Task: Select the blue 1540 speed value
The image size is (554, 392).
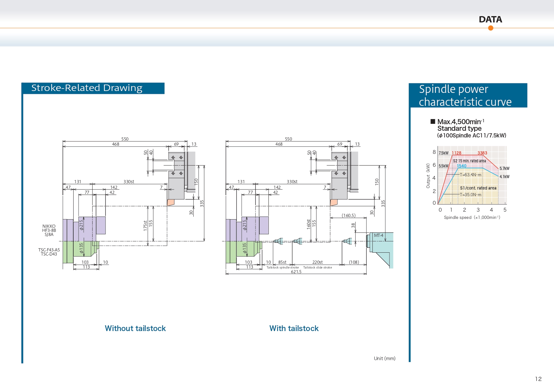Action: coord(461,166)
